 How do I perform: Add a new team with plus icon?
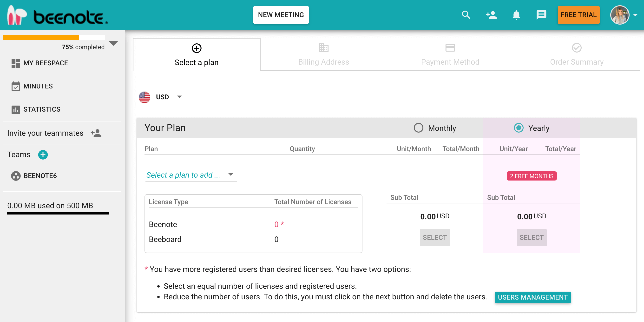coord(43,155)
